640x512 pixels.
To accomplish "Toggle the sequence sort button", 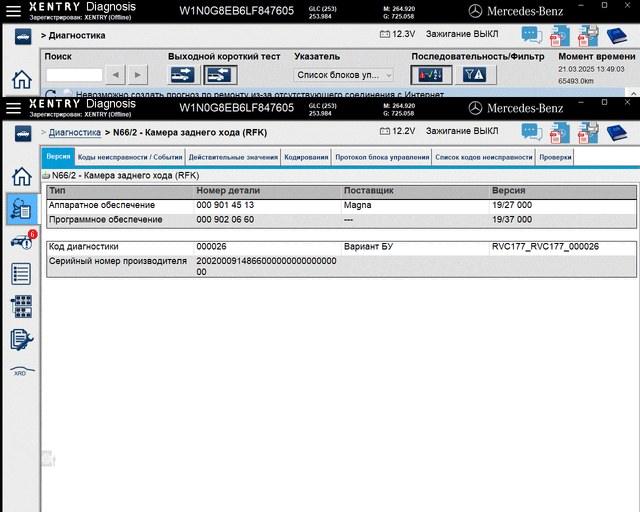I will (x=431, y=75).
